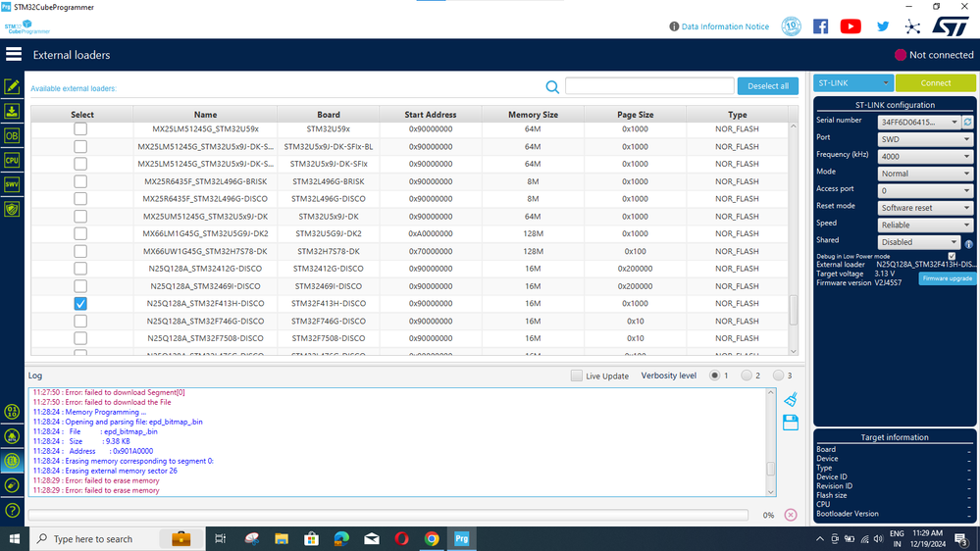This screenshot has width=980, height=551.
Task: Open File Explorer from taskbar
Action: [x=282, y=538]
